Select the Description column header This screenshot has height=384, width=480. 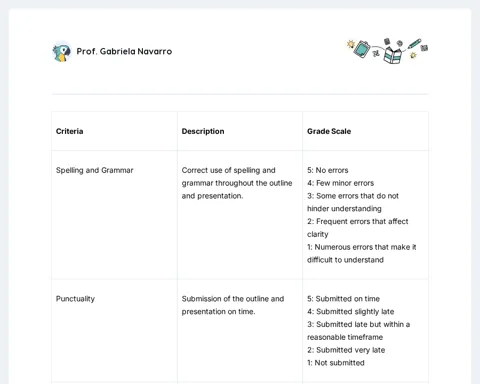[203, 131]
